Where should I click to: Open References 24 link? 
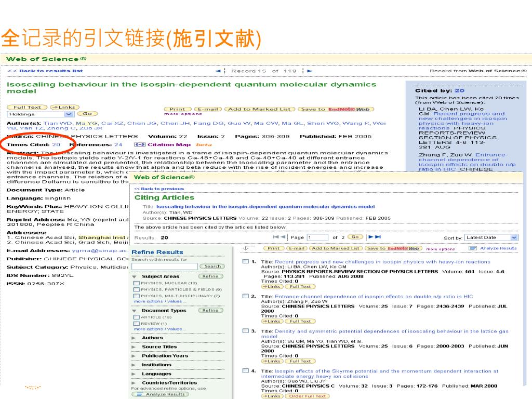tap(118, 144)
